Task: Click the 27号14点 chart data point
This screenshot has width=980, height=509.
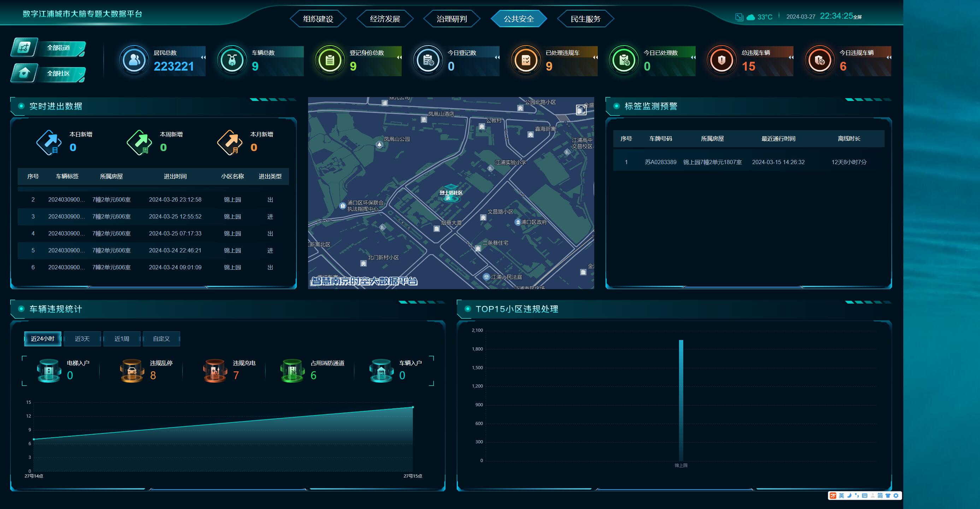Action: pyautogui.click(x=34, y=439)
